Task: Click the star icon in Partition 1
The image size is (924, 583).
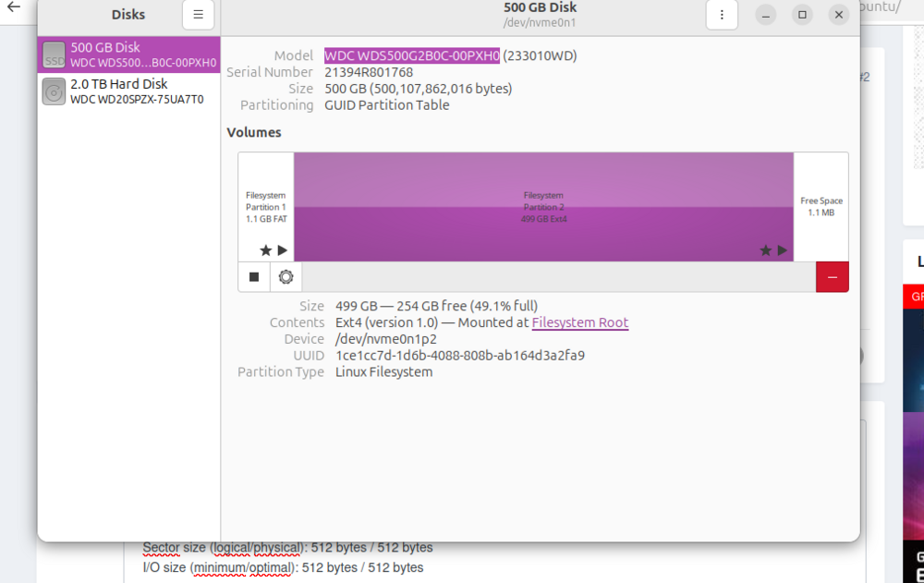Action: pos(266,250)
